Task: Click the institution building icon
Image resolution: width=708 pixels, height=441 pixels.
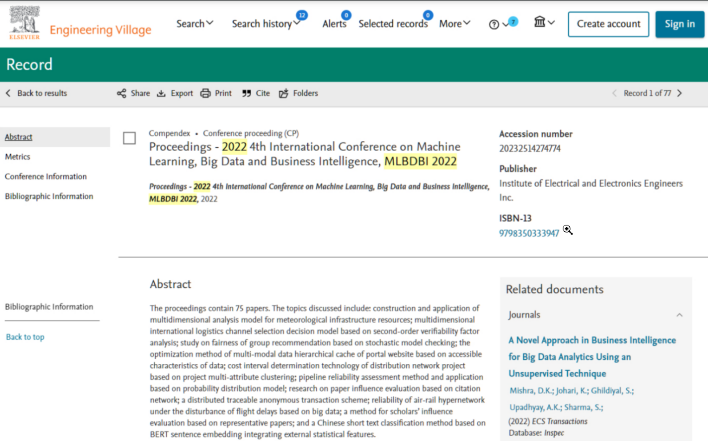Action: point(540,22)
